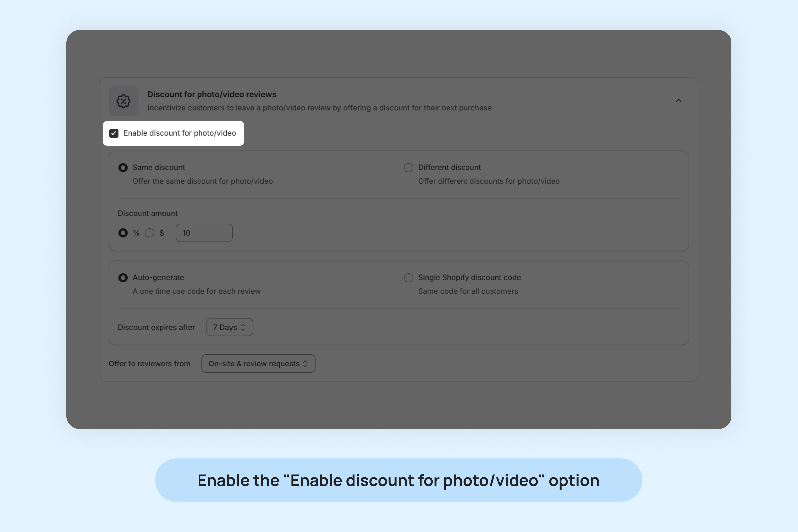The image size is (798, 532).
Task: Click the arrows icon on review requests dropdown
Action: pos(305,364)
